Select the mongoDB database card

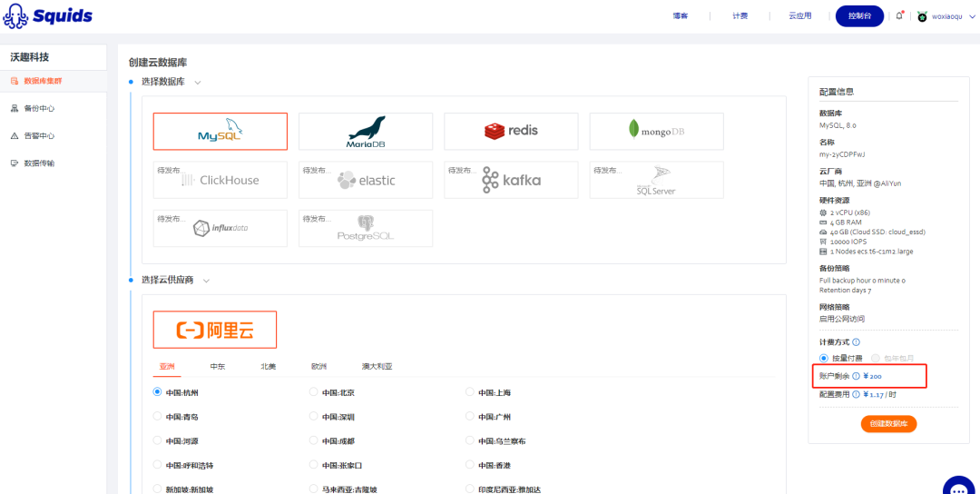[656, 132]
